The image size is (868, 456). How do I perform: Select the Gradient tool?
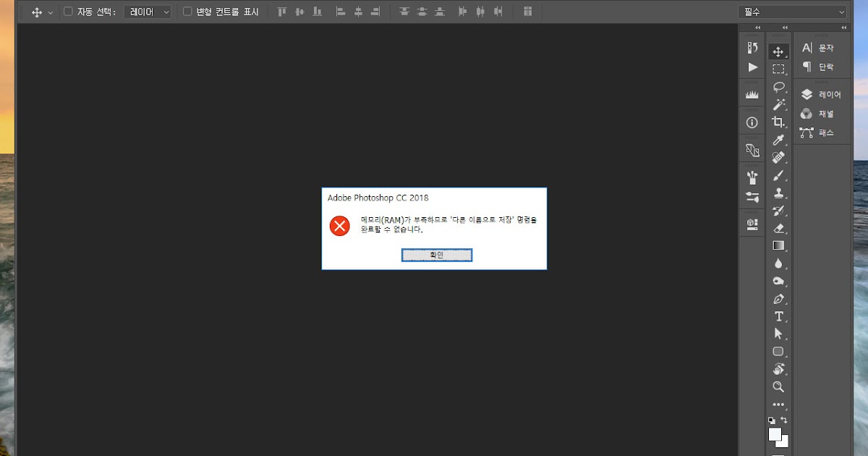[x=778, y=245]
